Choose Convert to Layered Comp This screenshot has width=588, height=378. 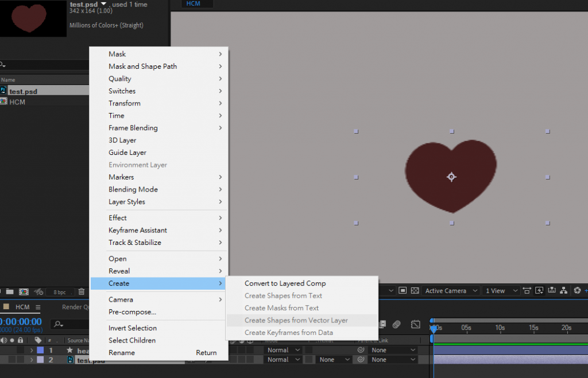point(302,283)
